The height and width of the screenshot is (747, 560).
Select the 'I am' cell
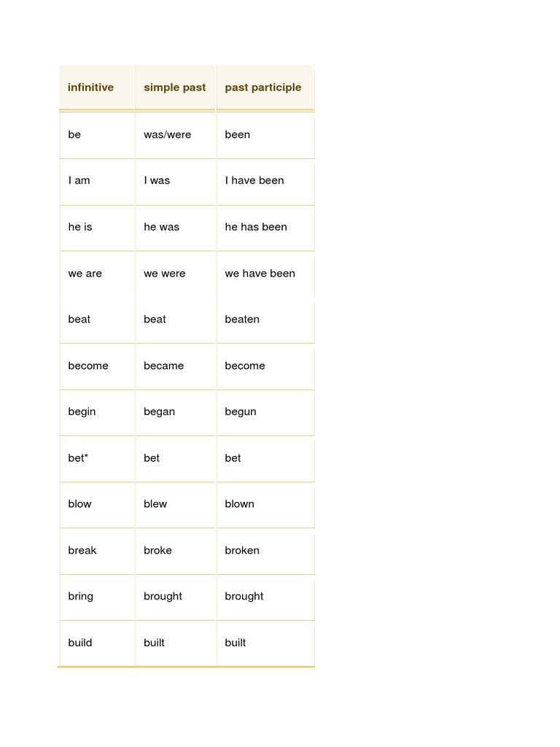(x=79, y=180)
